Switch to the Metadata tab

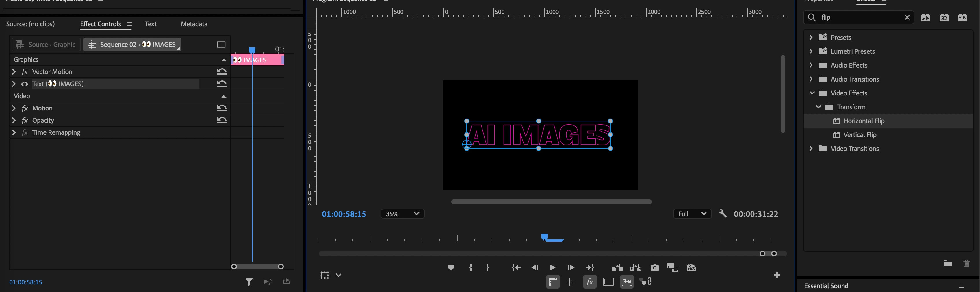click(194, 24)
